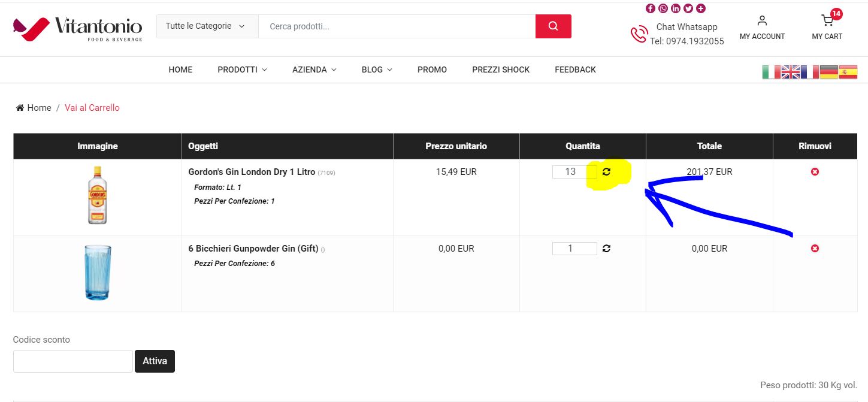Expand the Blog menu
This screenshot has height=402, width=868.
377,69
